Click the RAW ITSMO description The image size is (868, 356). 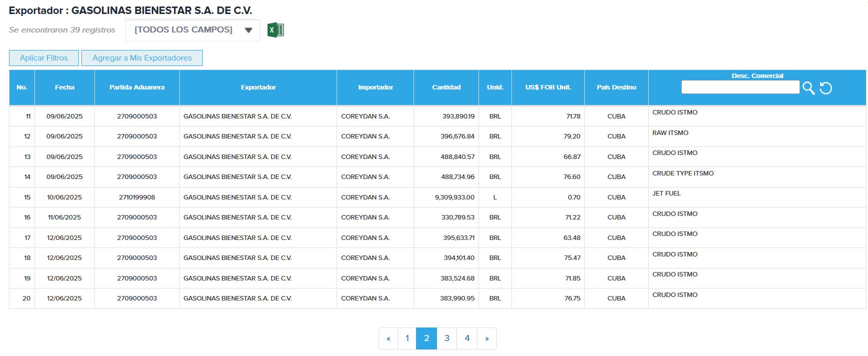click(x=670, y=133)
